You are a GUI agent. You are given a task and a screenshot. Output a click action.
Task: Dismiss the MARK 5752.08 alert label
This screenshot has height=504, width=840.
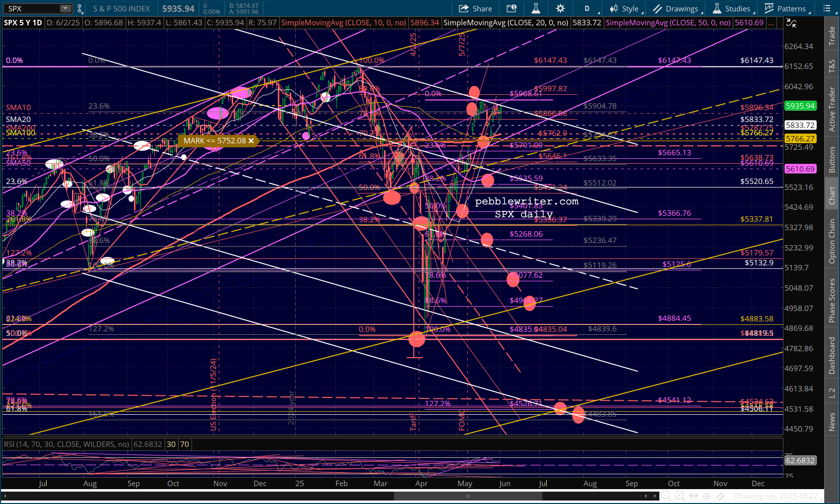tap(251, 141)
